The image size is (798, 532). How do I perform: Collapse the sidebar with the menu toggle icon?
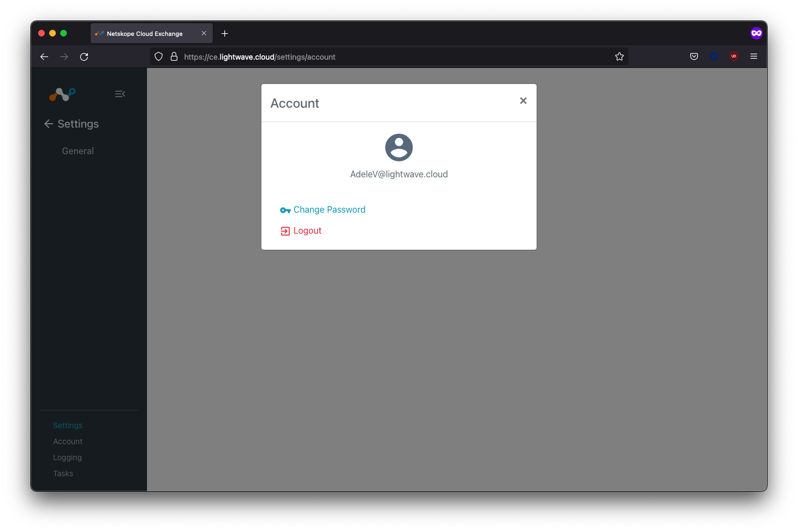pyautogui.click(x=120, y=94)
